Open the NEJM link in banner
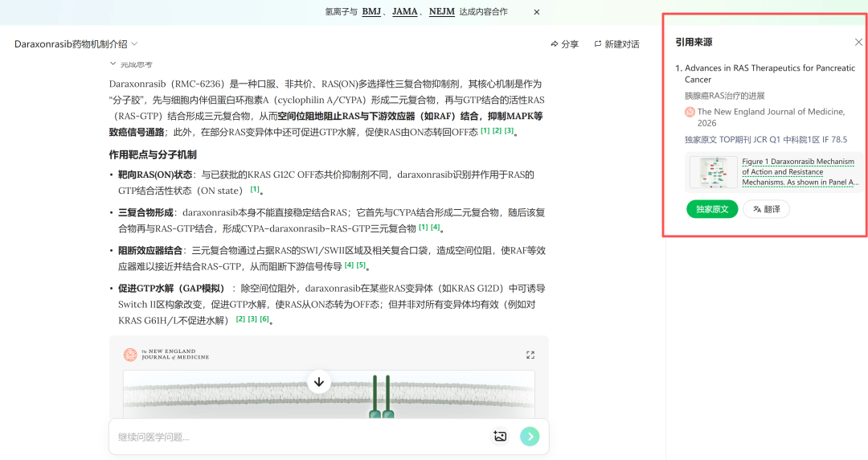The height and width of the screenshot is (460, 868). (442, 11)
